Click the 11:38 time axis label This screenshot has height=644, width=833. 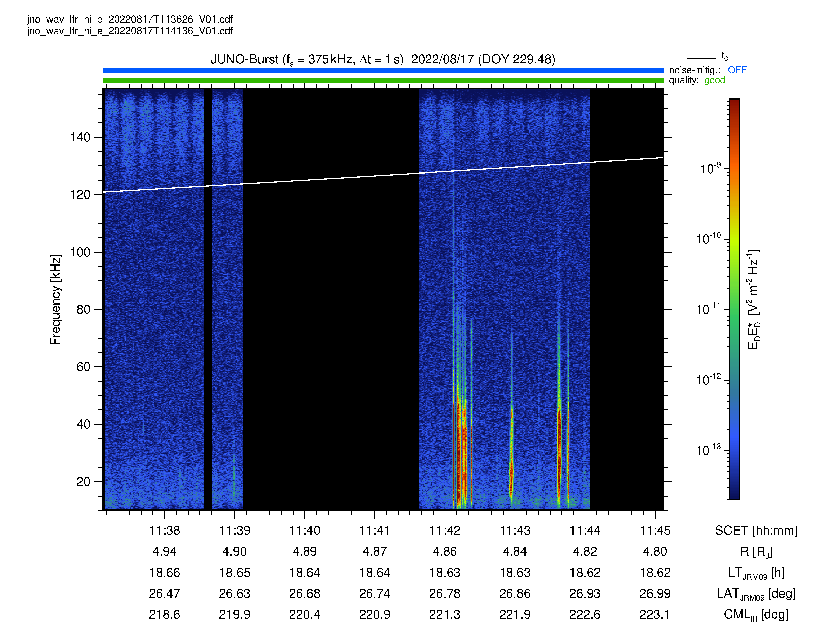point(164,530)
